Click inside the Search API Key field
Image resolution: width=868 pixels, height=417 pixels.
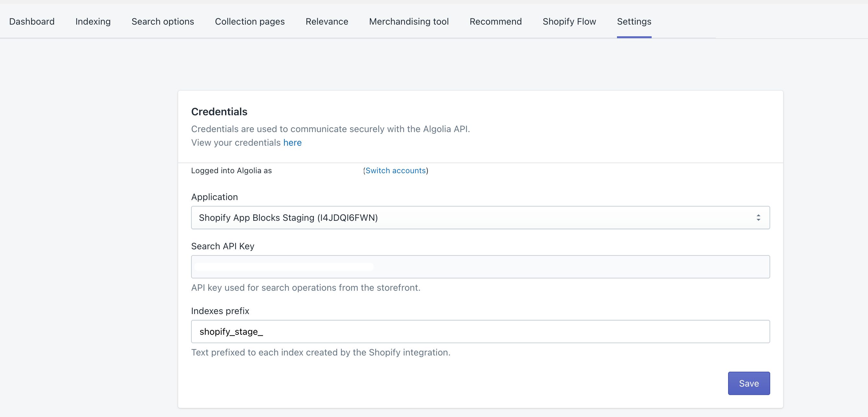click(480, 266)
